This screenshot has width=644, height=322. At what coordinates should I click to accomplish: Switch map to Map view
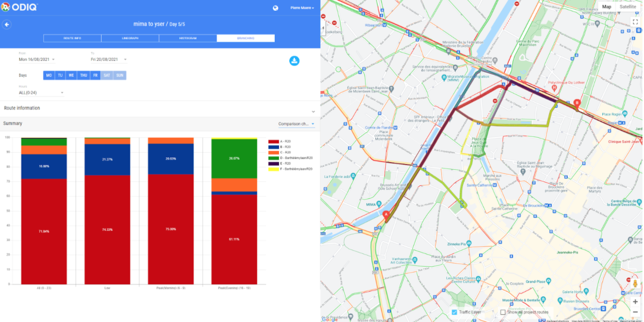[x=606, y=7]
